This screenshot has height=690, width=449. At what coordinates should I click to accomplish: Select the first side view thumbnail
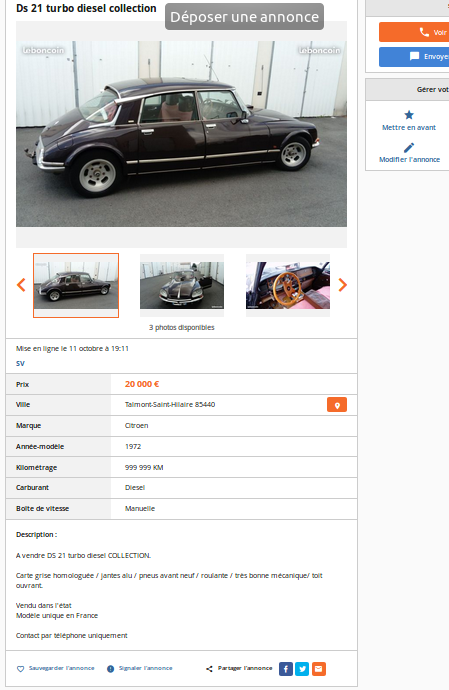[76, 286]
